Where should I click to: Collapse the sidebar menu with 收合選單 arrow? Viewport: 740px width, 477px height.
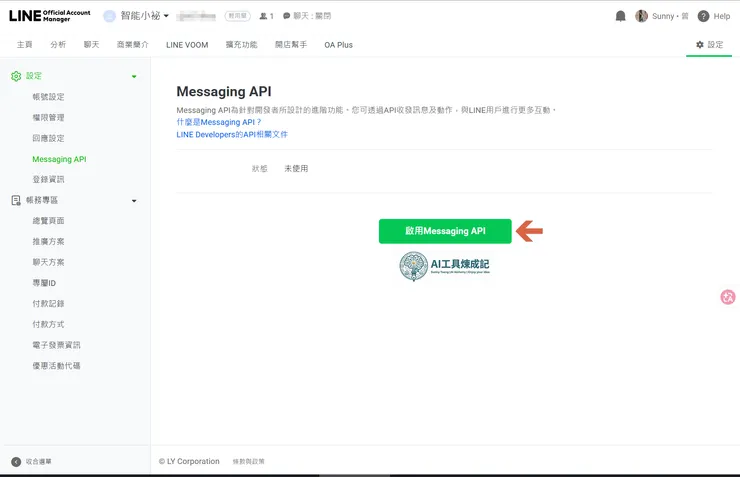pyautogui.click(x=16, y=462)
